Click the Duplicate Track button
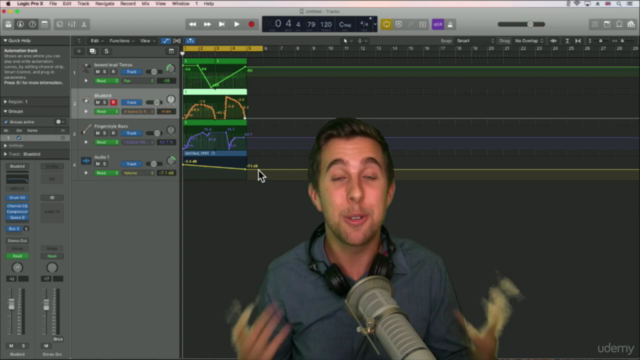 pos(93,51)
